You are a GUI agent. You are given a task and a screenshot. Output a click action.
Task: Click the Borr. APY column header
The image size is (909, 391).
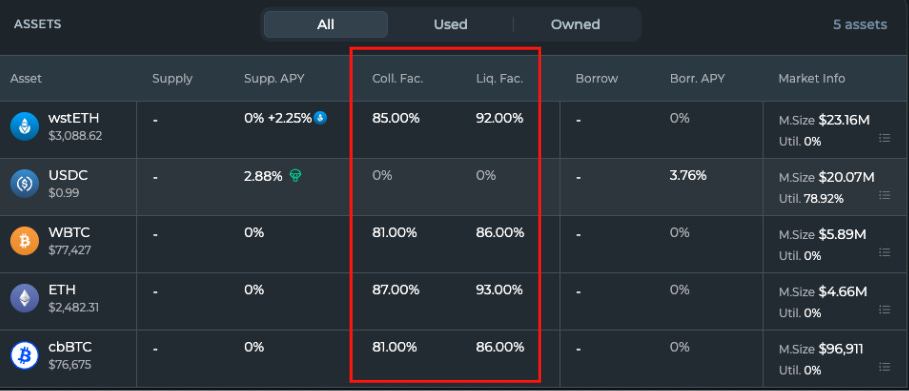click(x=697, y=78)
